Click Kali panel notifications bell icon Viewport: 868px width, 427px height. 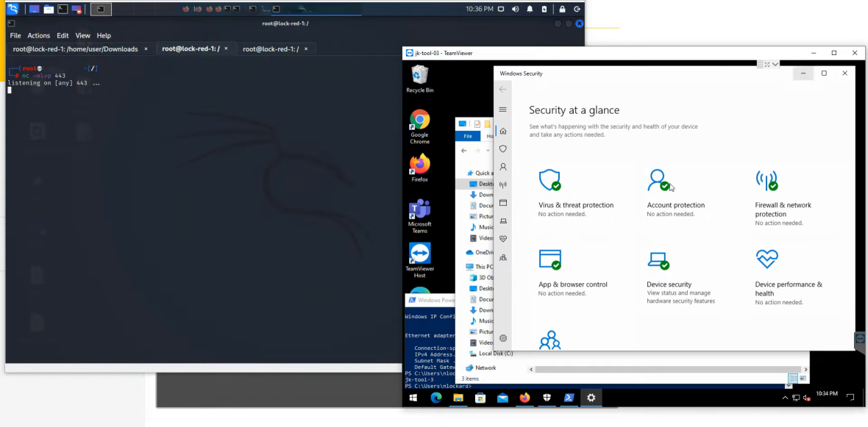530,9
